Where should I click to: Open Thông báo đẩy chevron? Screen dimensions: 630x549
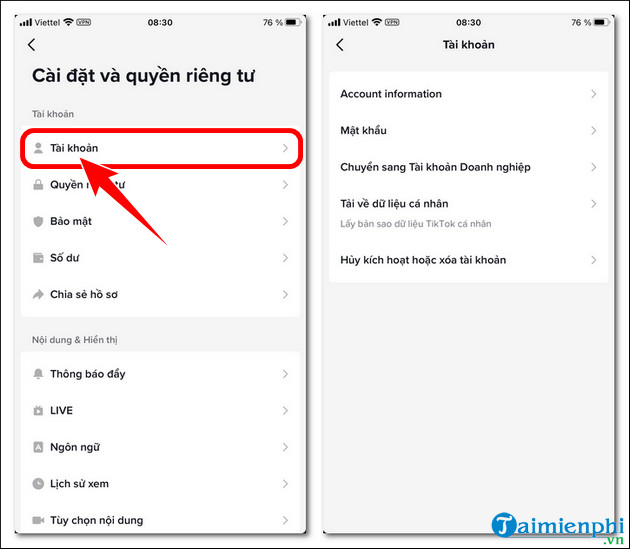click(285, 374)
